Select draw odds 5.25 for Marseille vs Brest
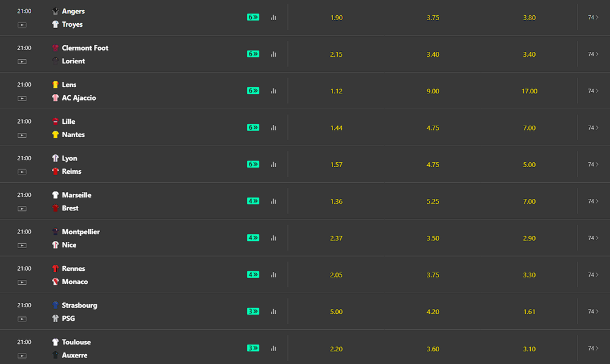 pos(433,201)
